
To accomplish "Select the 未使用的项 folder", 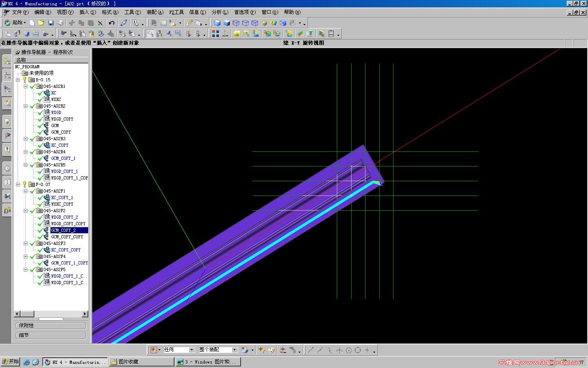I will [x=41, y=73].
